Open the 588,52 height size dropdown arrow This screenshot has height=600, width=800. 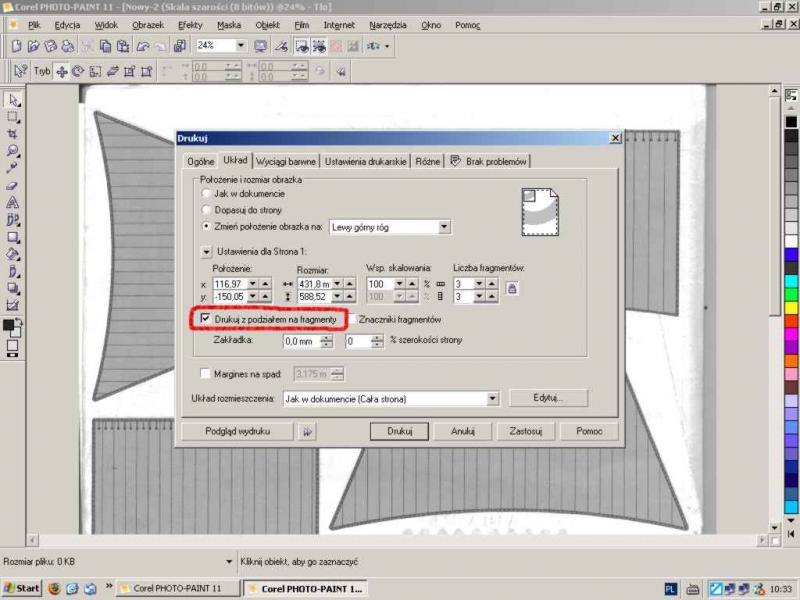pyautogui.click(x=337, y=296)
